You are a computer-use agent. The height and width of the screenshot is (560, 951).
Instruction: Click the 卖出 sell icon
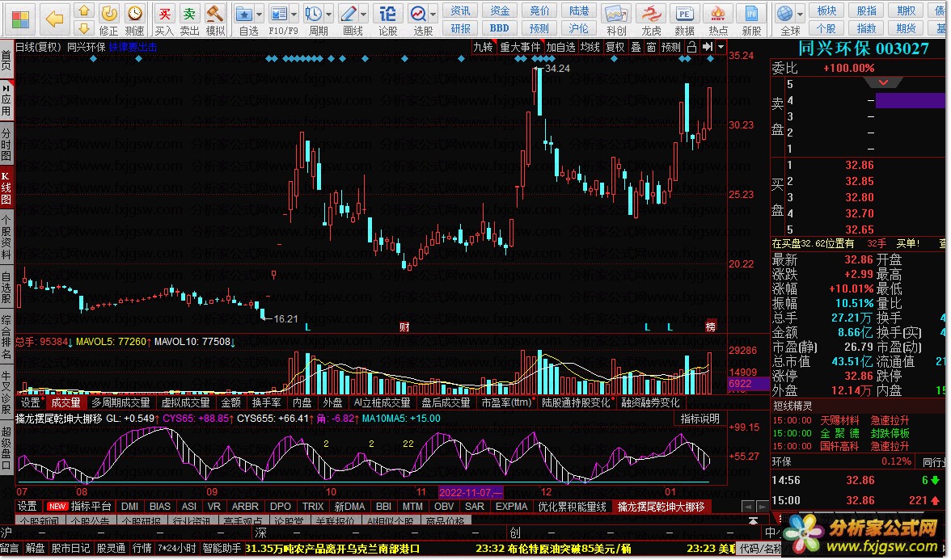(x=190, y=13)
